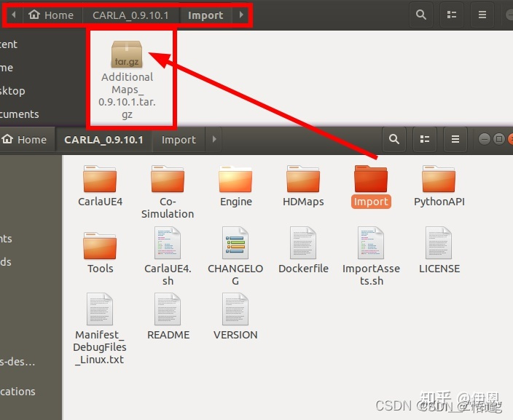
Task: Click path forward arrow in upper window
Action: tap(241, 15)
